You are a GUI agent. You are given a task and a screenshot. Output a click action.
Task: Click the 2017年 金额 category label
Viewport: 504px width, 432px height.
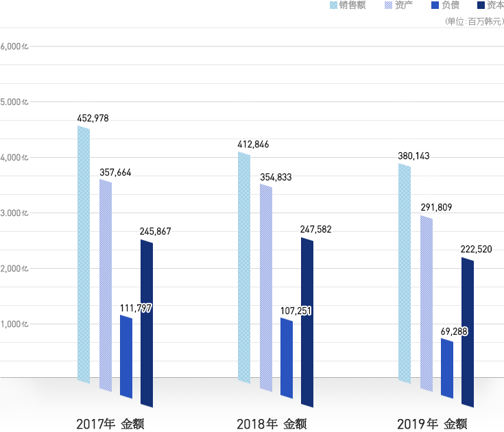pos(110,424)
